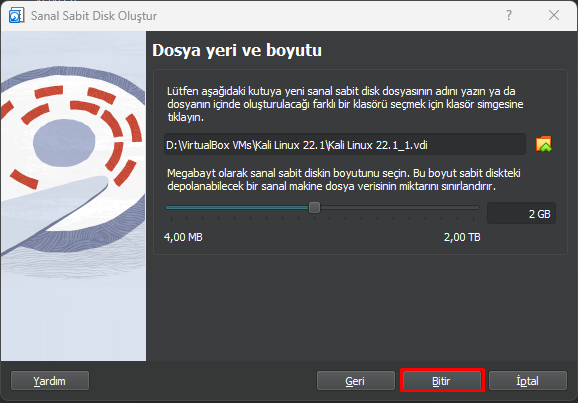The height and width of the screenshot is (403, 578).
Task: Click the .vdi file path field
Action: click(x=345, y=145)
